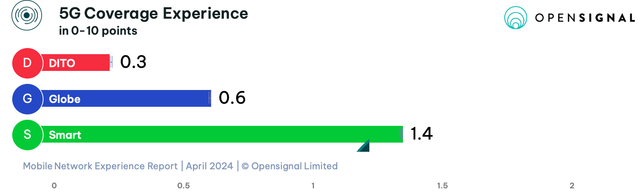Select the blue Globe bar
Image resolution: width=644 pixels, height=196 pixels.
(x=126, y=98)
